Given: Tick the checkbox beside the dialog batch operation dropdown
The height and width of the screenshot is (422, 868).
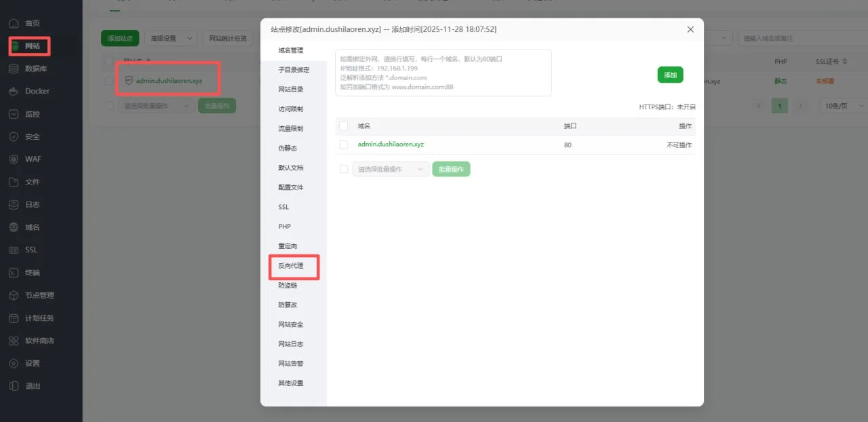Looking at the screenshot, I should point(344,169).
